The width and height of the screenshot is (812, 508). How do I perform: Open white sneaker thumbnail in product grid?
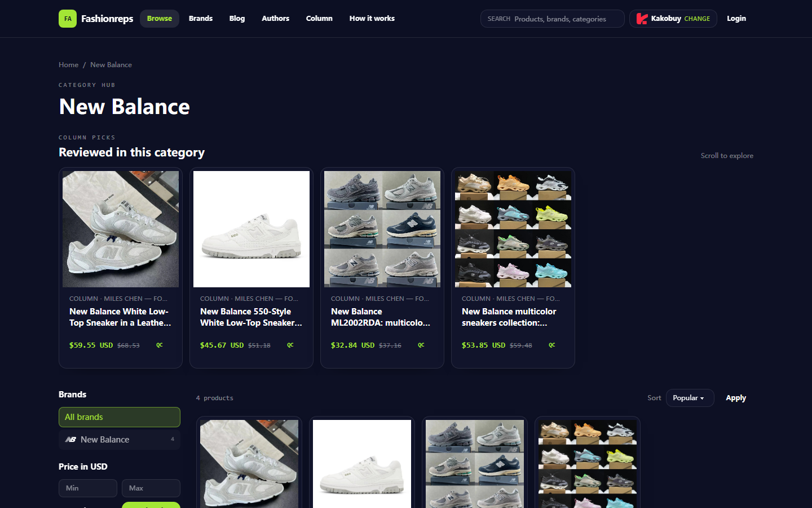coord(362,464)
